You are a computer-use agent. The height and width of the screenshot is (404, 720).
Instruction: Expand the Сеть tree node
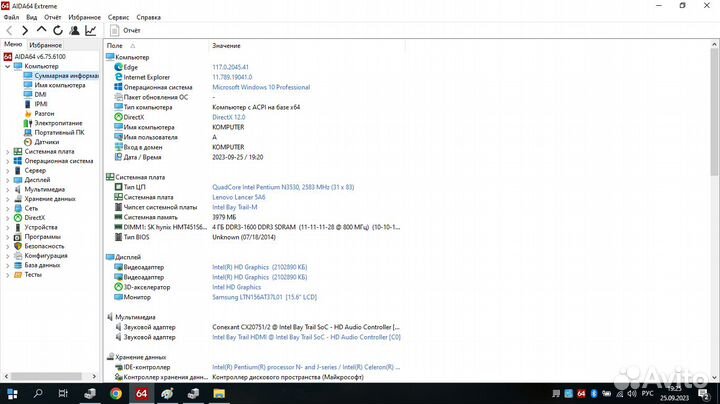7,208
